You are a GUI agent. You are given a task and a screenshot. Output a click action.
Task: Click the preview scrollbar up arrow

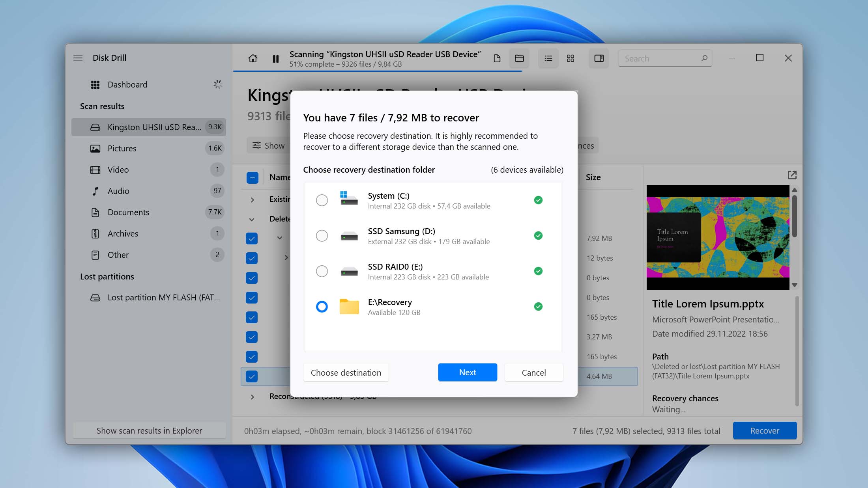click(x=795, y=190)
